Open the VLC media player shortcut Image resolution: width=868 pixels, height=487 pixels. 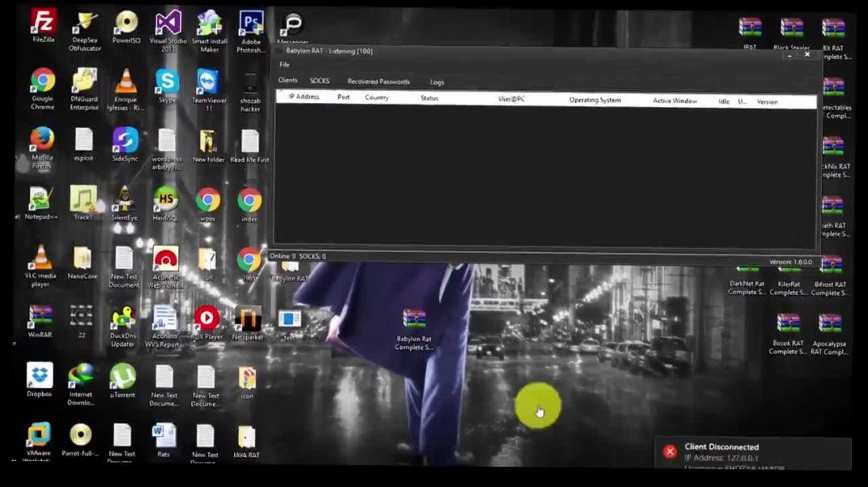[40, 266]
